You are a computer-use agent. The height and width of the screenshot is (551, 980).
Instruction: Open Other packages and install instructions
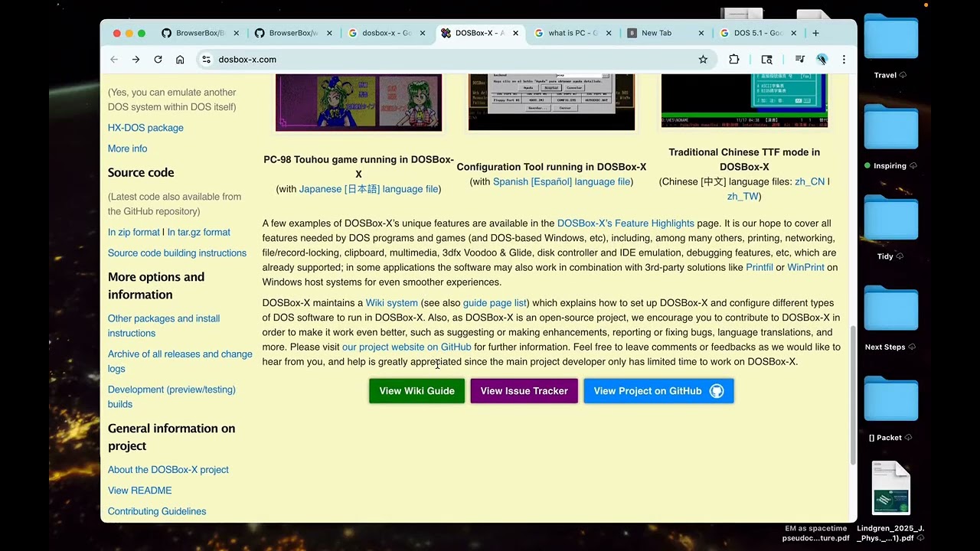tap(164, 325)
